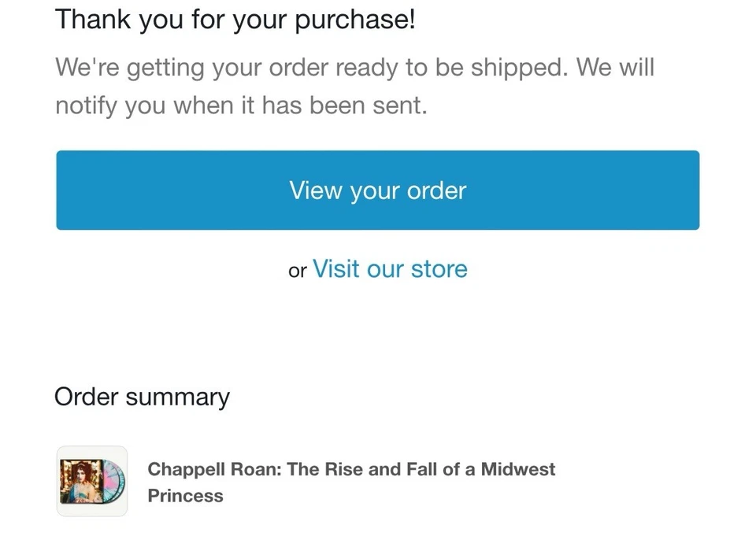Click the shipping notification message text

(354, 86)
